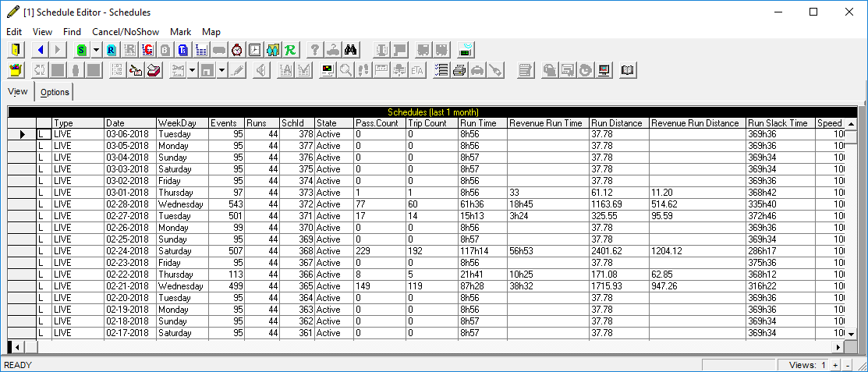The height and width of the screenshot is (372, 868).
Task: Click the blue back arrow button
Action: [41, 50]
